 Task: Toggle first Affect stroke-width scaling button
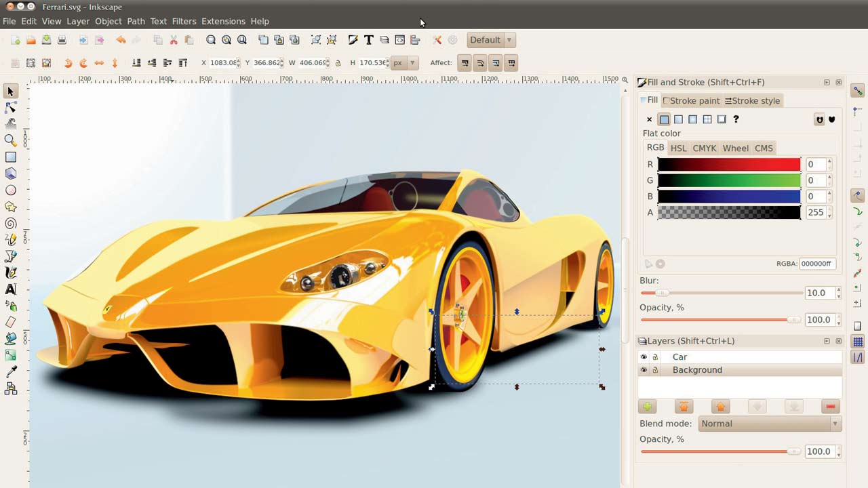[465, 63]
